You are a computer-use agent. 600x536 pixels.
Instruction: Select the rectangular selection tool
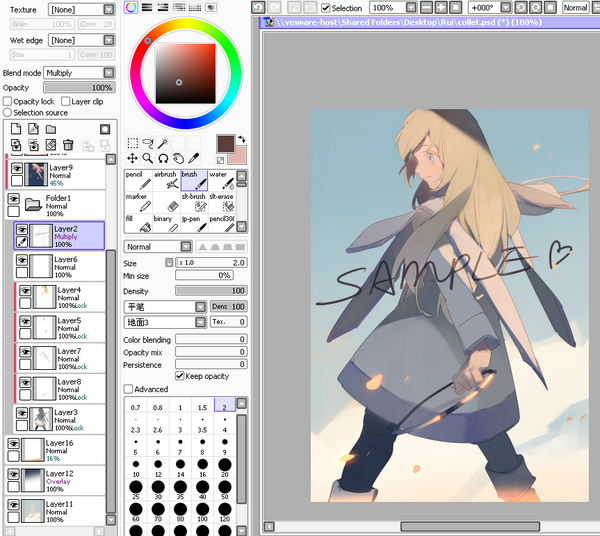[x=132, y=143]
